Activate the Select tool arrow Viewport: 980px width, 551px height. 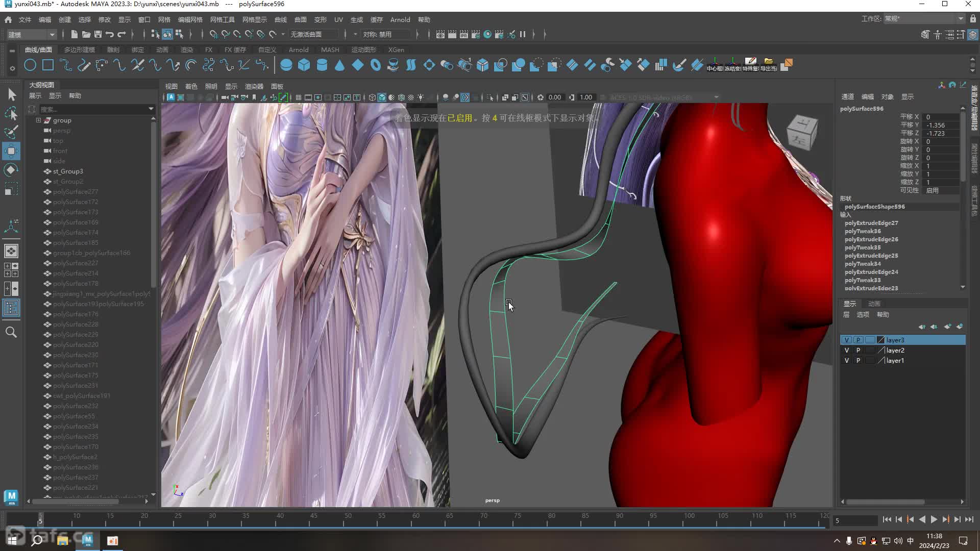pos(11,94)
